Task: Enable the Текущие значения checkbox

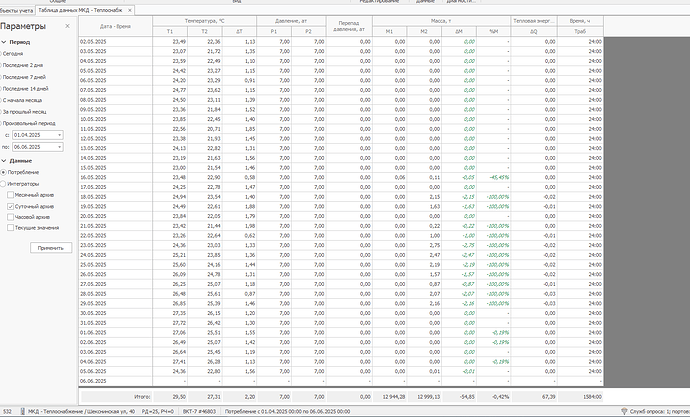Action: coord(11,228)
